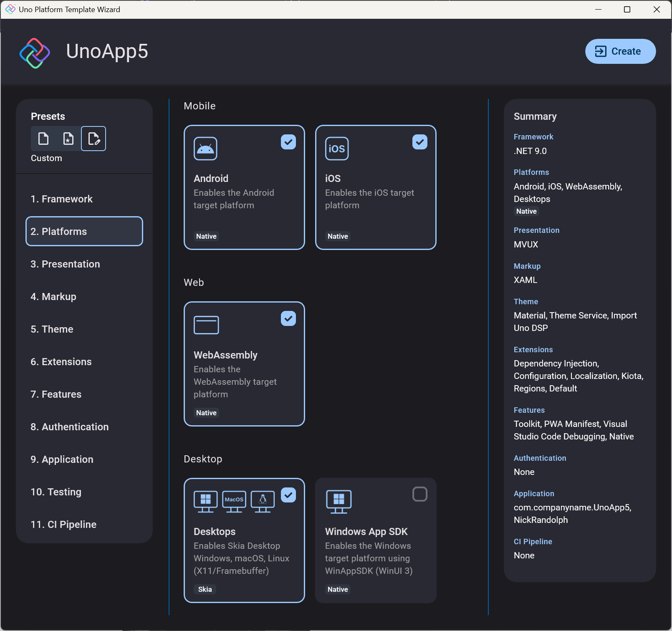This screenshot has width=672, height=631.
Task: Select the 2. Platforms step
Action: click(x=84, y=231)
